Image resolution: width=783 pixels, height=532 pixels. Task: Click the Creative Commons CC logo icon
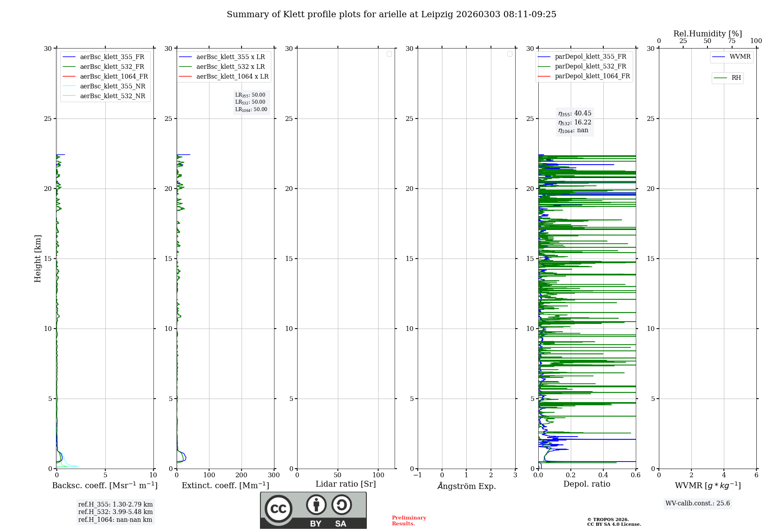point(278,509)
